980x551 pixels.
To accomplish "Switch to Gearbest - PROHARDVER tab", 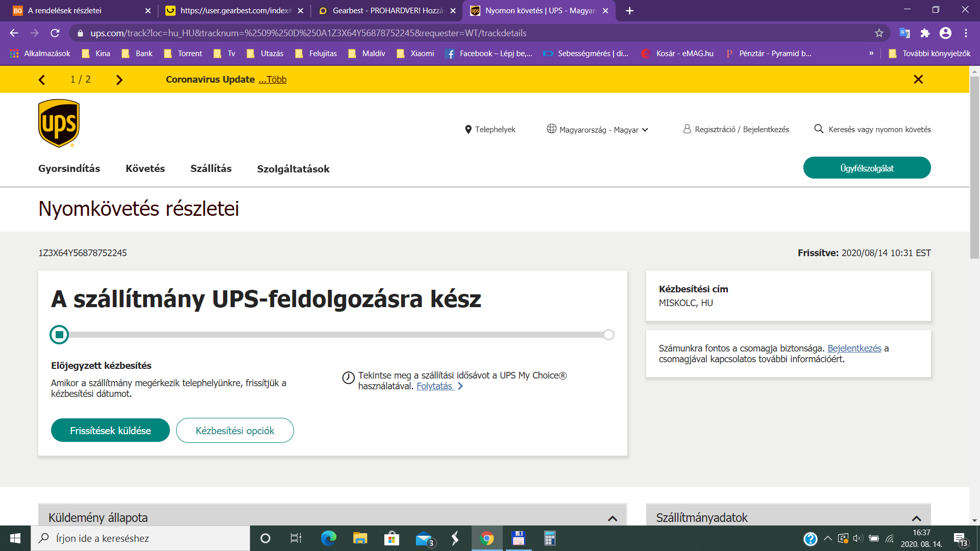I will click(388, 11).
